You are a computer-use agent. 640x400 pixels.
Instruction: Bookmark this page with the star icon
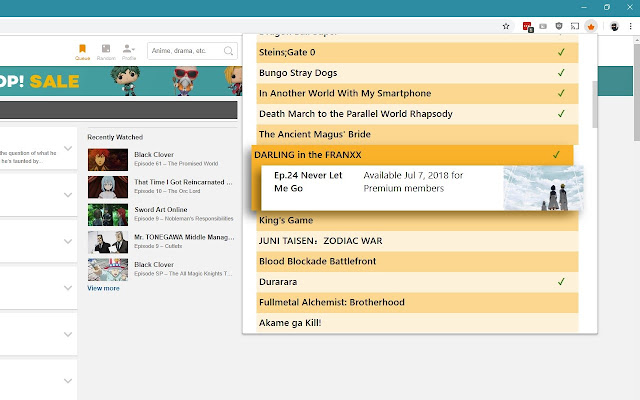pos(506,27)
